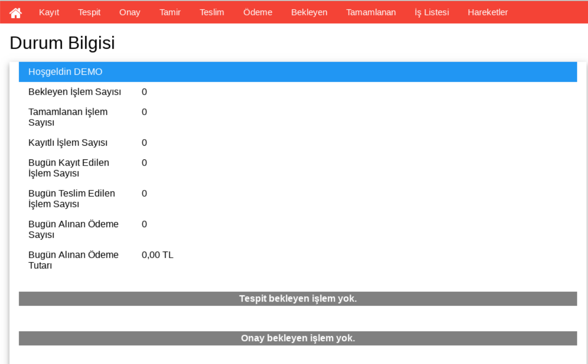Click the Bugün Teslim Edilen İşlem Sayısı label

pyautogui.click(x=71, y=199)
